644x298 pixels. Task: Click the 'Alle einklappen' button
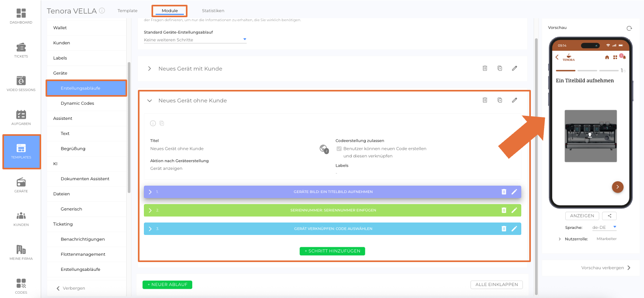496,284
